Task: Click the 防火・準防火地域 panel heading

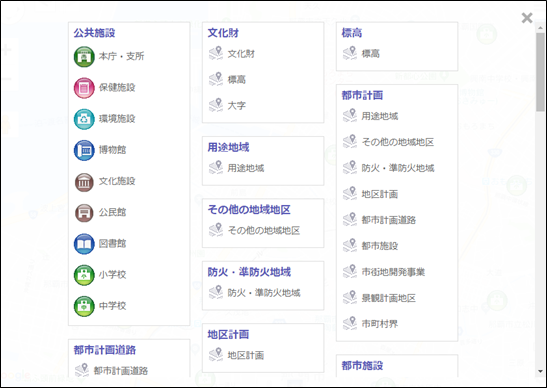Action: pyautogui.click(x=249, y=272)
